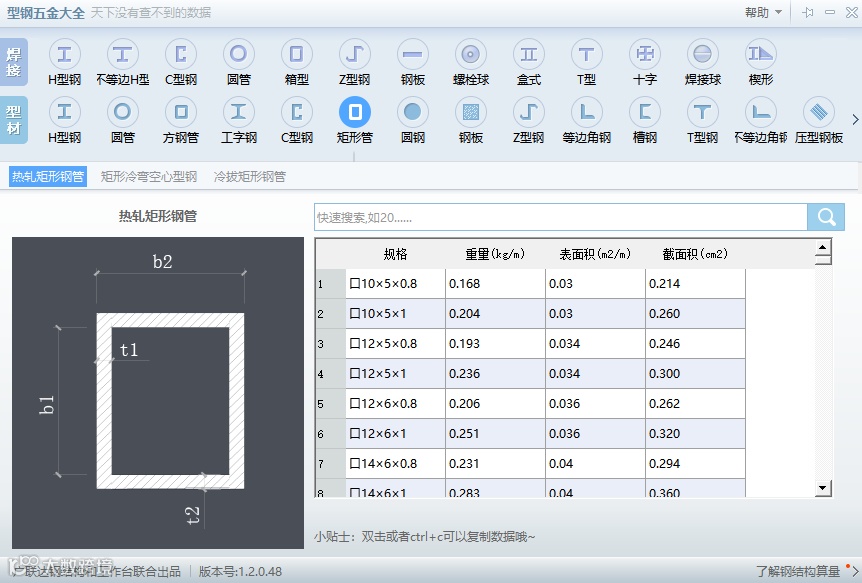The height and width of the screenshot is (583, 862).
Task: Select cell 口10×5×1
Action: point(395,314)
